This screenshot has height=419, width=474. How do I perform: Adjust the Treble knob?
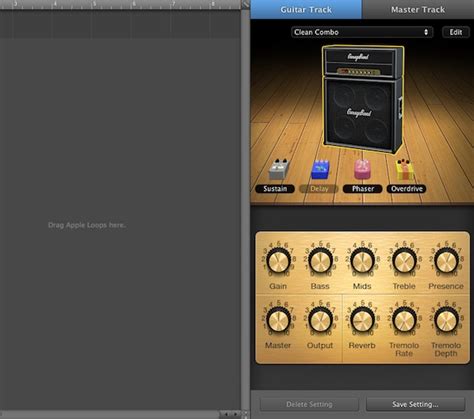pos(404,261)
